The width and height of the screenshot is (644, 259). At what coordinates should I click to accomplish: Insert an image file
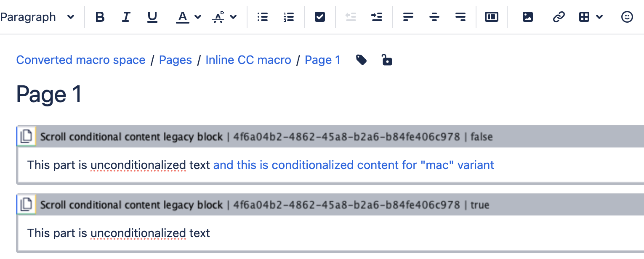528,17
